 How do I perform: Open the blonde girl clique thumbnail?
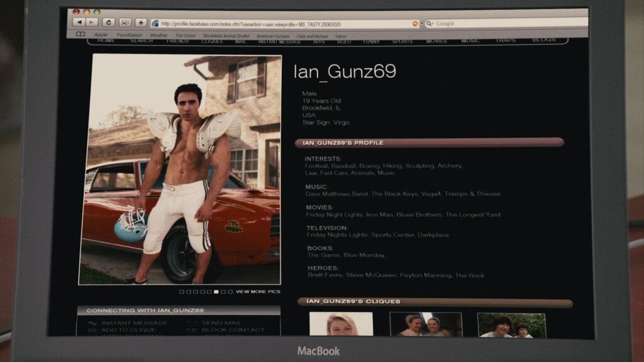[x=341, y=324]
